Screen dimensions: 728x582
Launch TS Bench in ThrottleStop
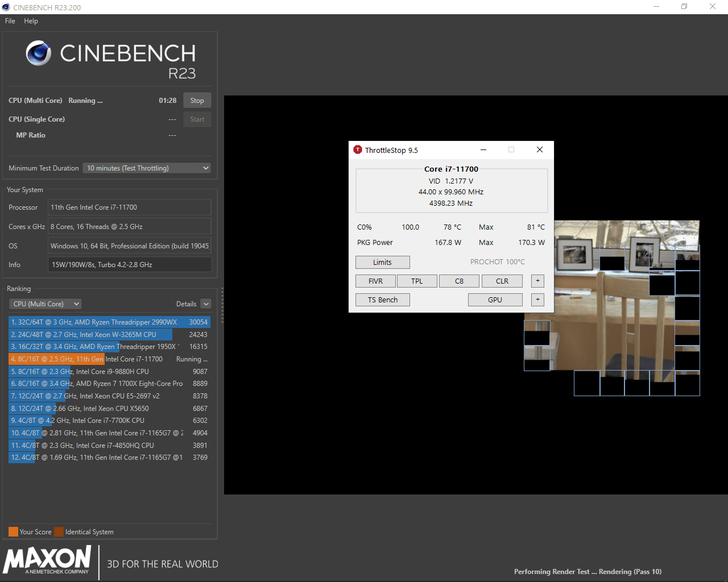tap(382, 300)
